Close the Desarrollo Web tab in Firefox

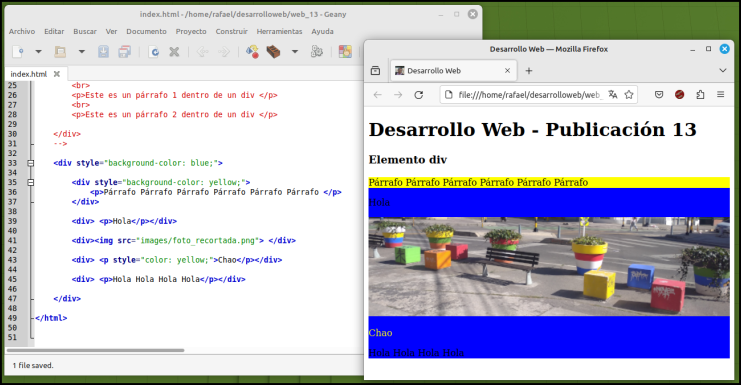tap(507, 70)
